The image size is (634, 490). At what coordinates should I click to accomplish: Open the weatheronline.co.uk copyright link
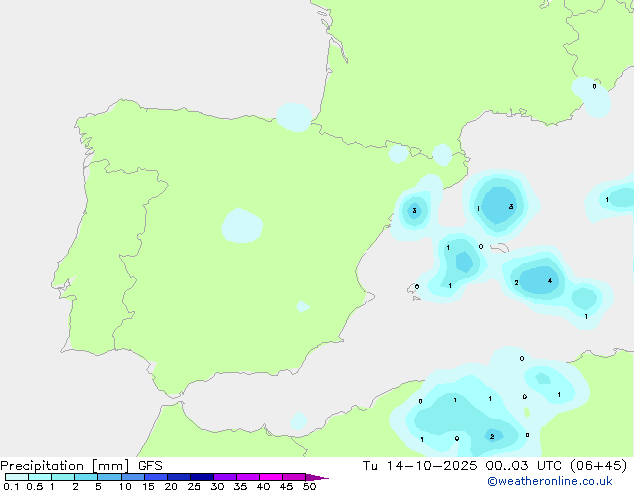549,481
